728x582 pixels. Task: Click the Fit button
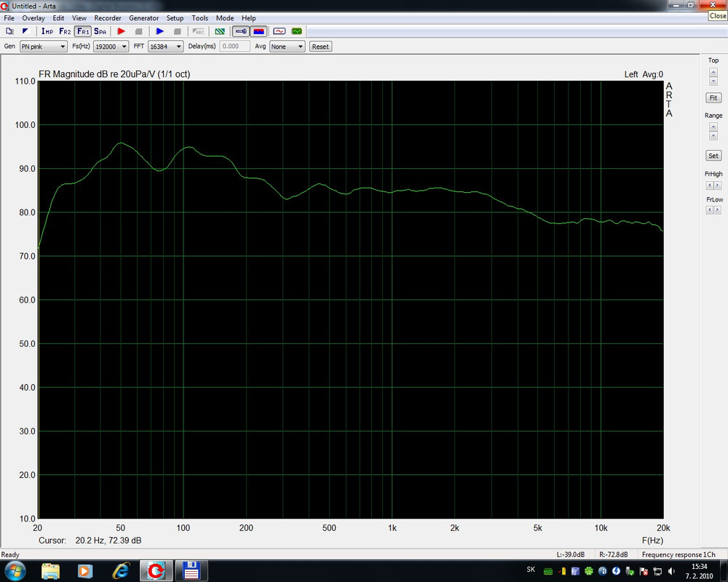click(x=713, y=98)
